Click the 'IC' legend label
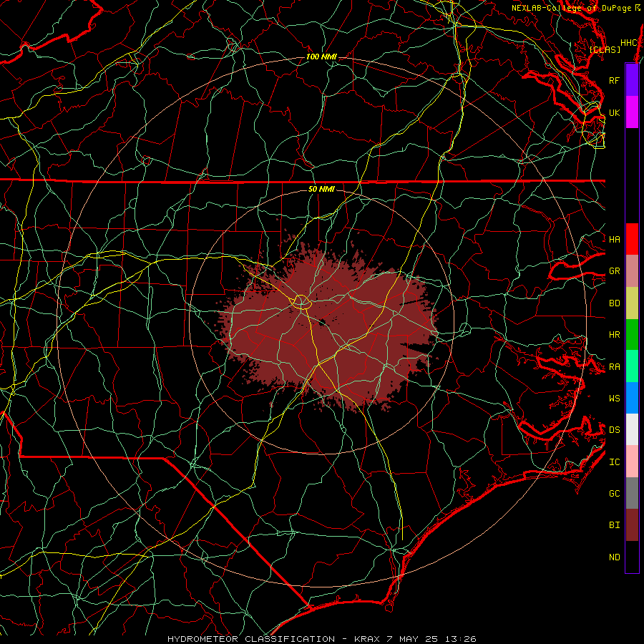 coord(614,462)
